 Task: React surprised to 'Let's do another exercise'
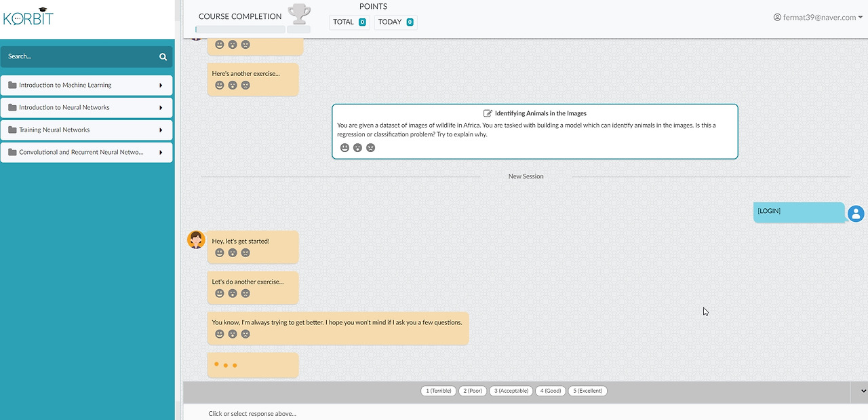coord(233,294)
